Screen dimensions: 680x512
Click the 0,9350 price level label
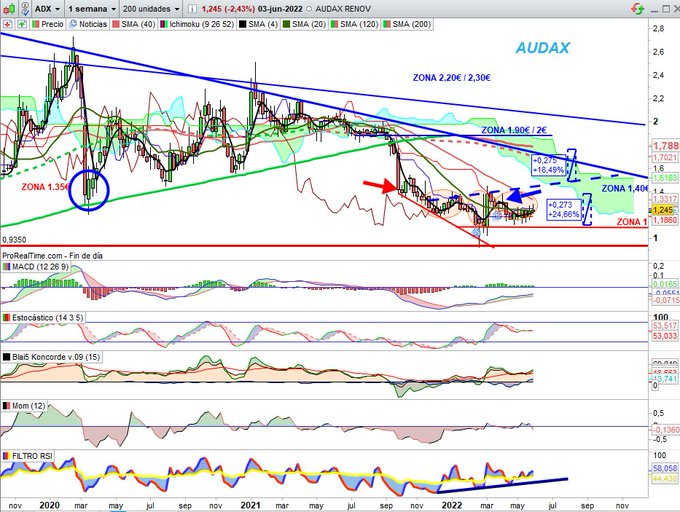coord(14,240)
